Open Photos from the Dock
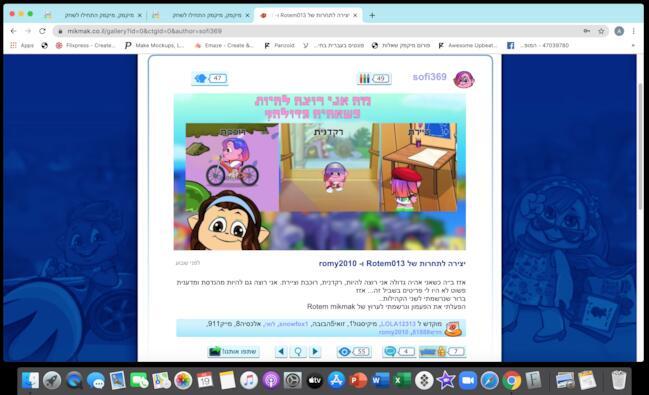The width and height of the screenshot is (649, 395). click(x=183, y=380)
